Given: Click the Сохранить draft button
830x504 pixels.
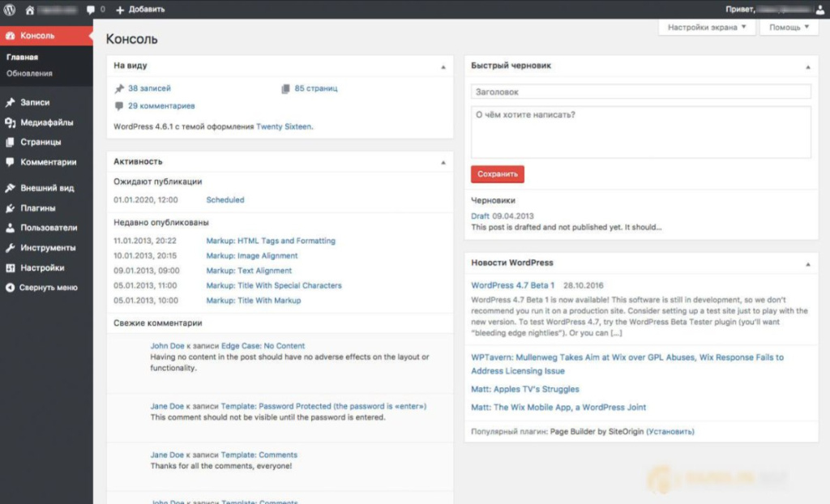Looking at the screenshot, I should (x=498, y=174).
